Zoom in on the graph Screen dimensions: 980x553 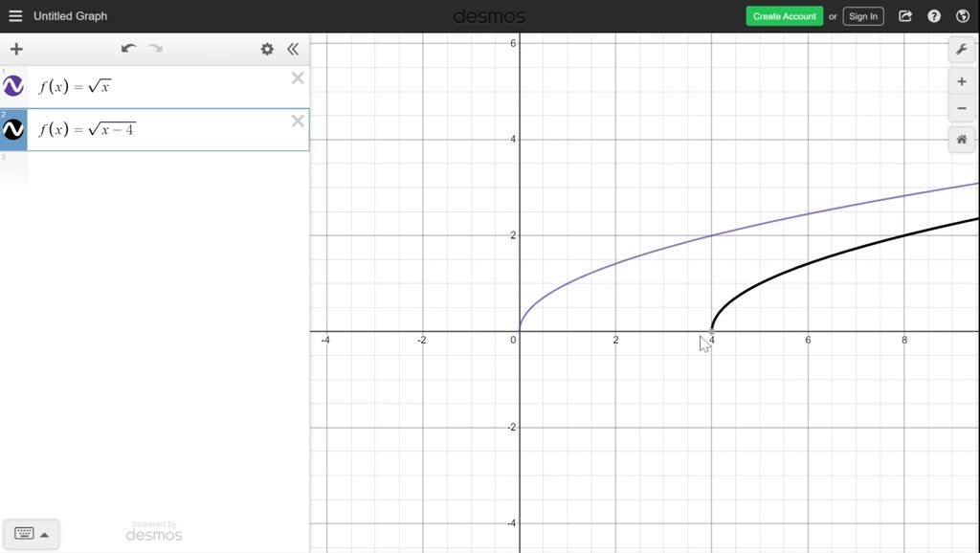[962, 82]
